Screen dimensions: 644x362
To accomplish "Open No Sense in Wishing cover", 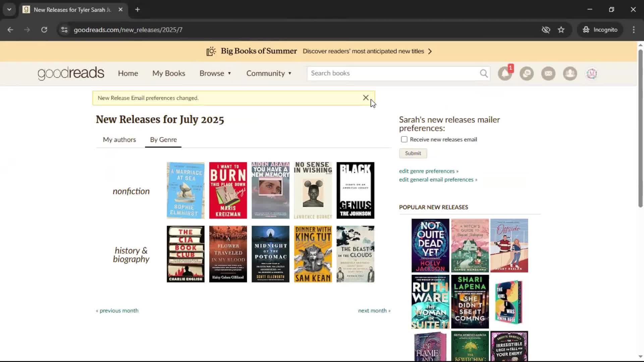I will (x=313, y=190).
